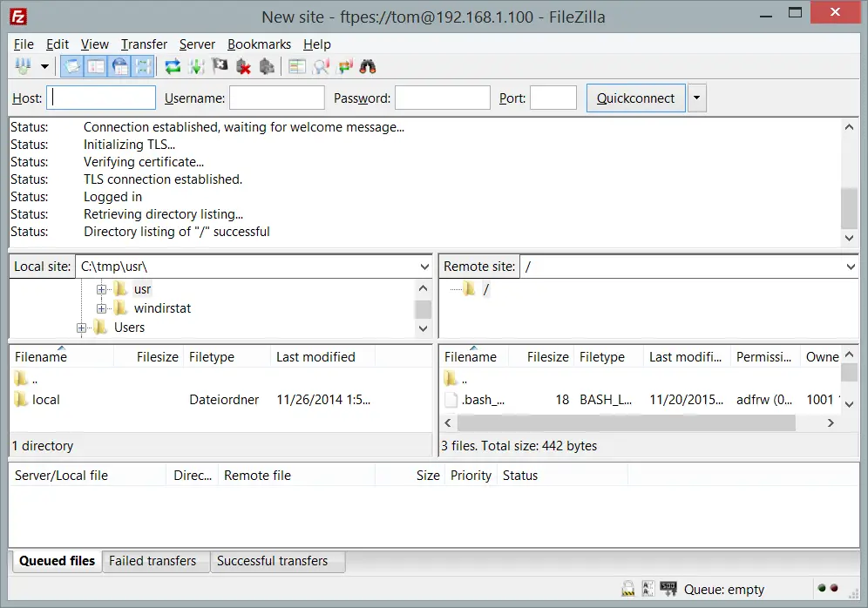Screen dimensions: 868x608
Task: Open the Transfer menu
Action: 144,44
